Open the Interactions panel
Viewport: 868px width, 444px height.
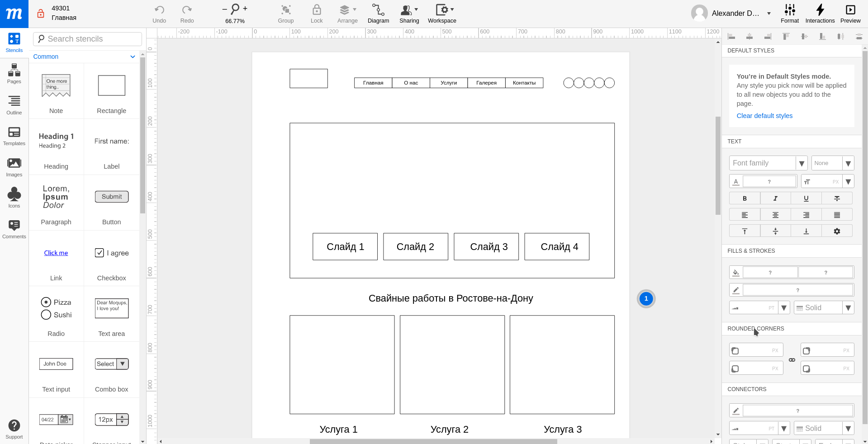tap(820, 14)
